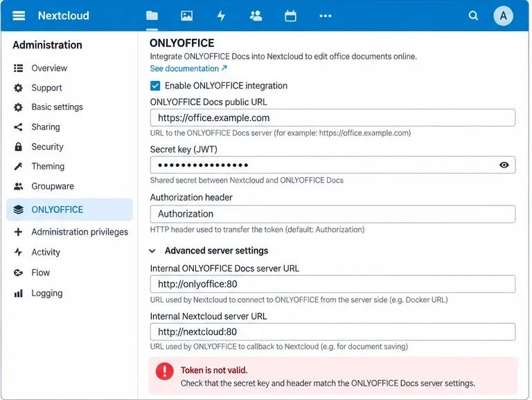
Task: Click the Support gear icon
Action: coord(18,88)
